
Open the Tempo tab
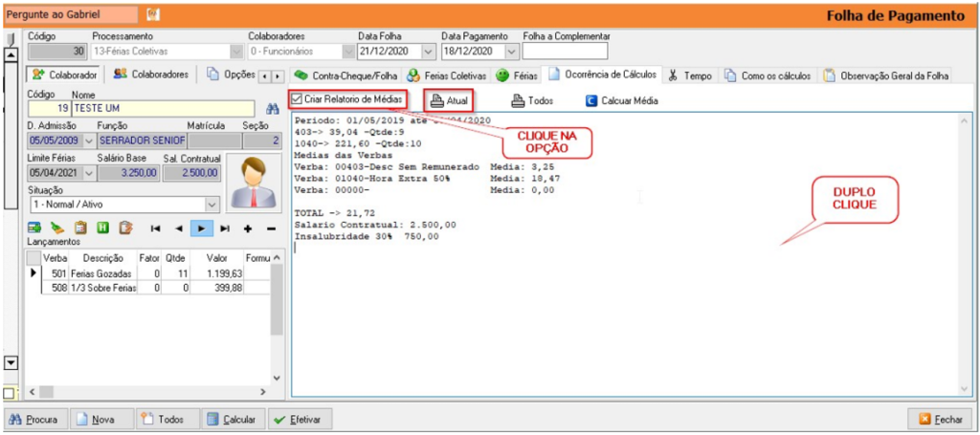(690, 76)
